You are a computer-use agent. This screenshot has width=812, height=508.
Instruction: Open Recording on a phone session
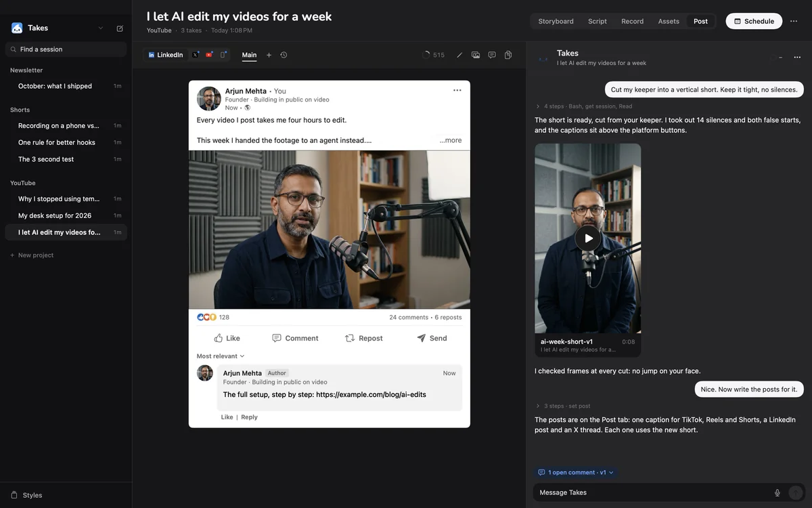click(66, 125)
